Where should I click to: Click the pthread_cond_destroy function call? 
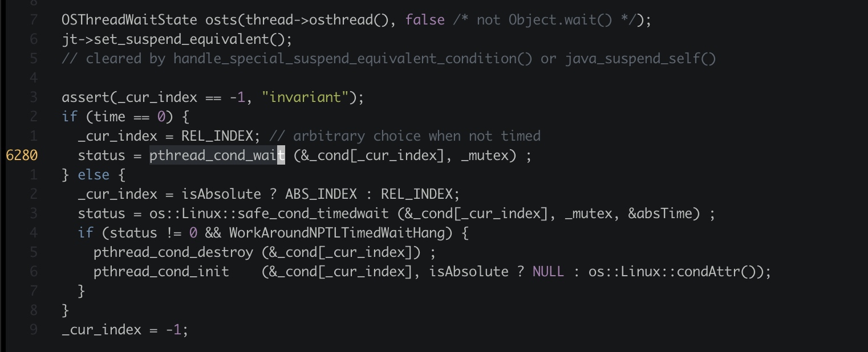point(173,252)
